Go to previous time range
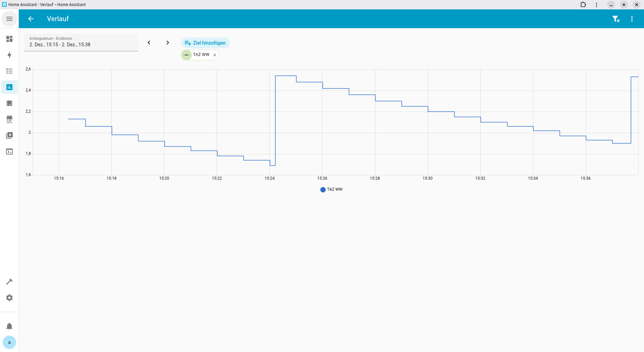 coord(149,43)
